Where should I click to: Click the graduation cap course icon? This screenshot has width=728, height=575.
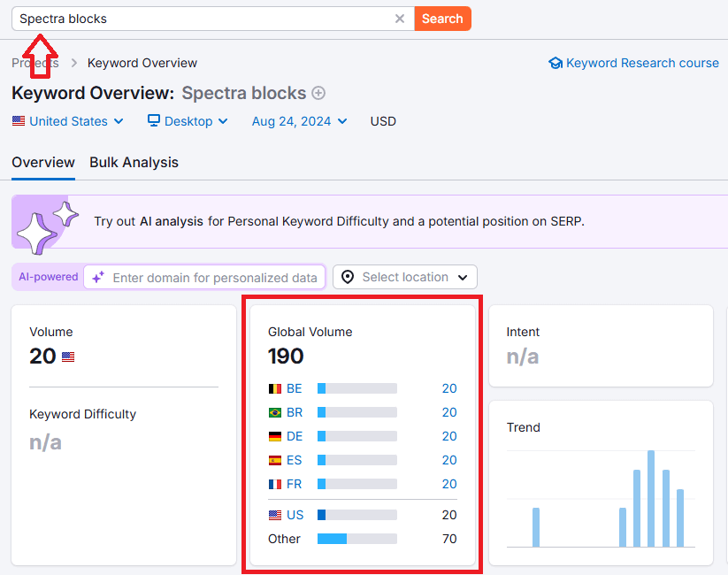point(556,63)
